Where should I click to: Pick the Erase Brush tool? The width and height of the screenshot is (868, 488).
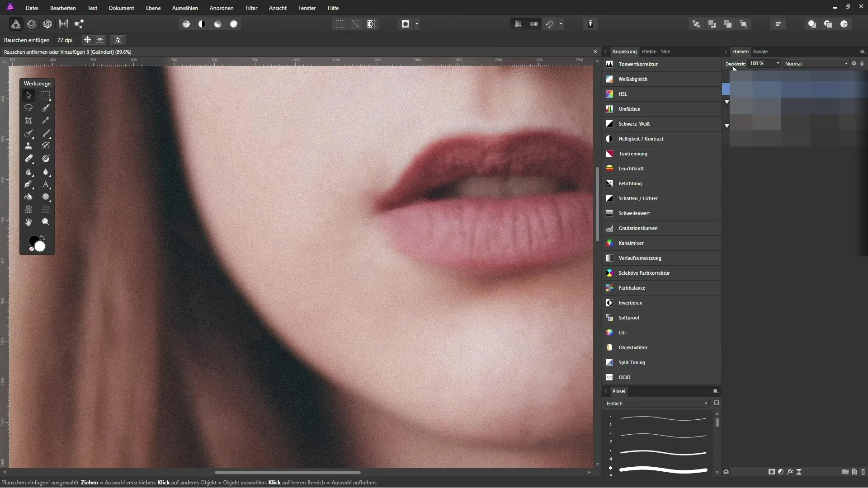coord(28,159)
